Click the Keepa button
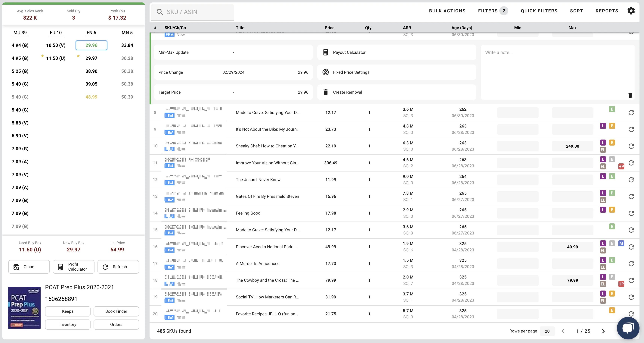Viewport: 644px width, 343px height. click(67, 311)
